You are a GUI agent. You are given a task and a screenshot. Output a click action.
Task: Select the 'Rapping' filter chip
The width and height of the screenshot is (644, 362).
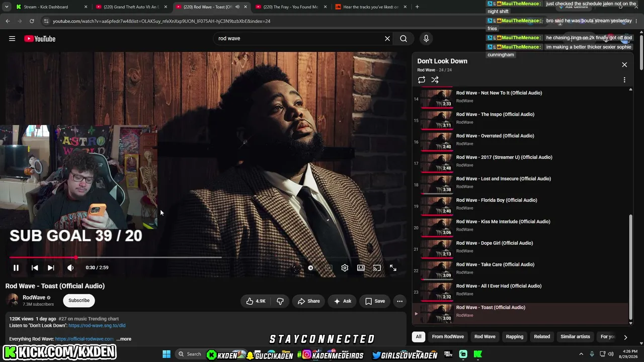[514, 337]
